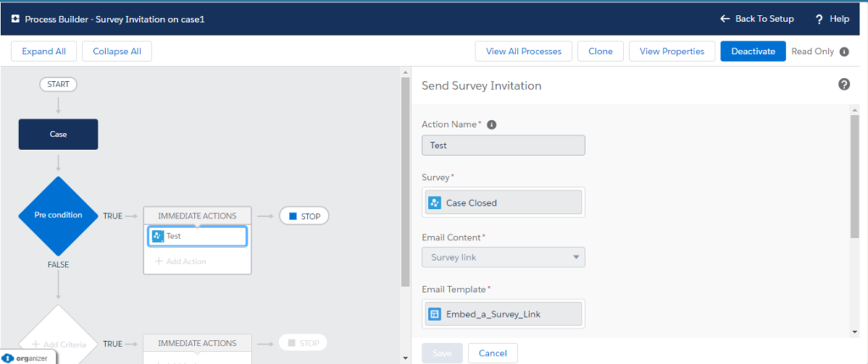
Task: Click the Test action icon in canvas
Action: click(158, 236)
